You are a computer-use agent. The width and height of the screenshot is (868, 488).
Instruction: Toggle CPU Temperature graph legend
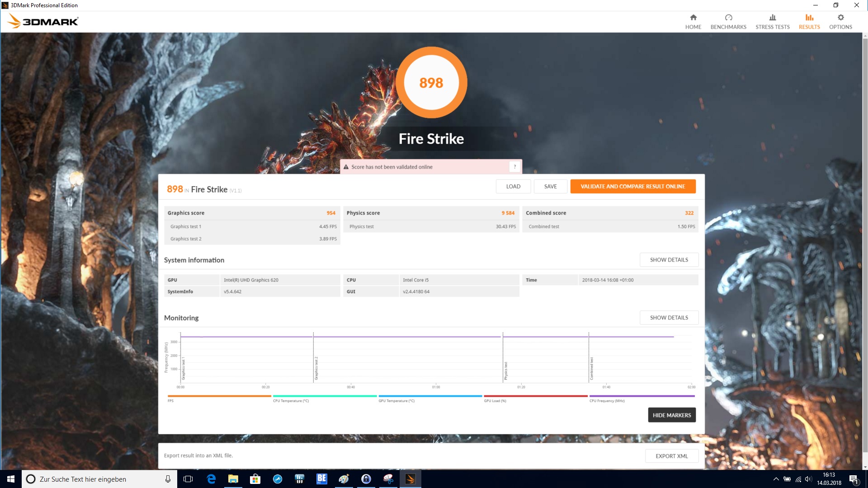click(324, 398)
